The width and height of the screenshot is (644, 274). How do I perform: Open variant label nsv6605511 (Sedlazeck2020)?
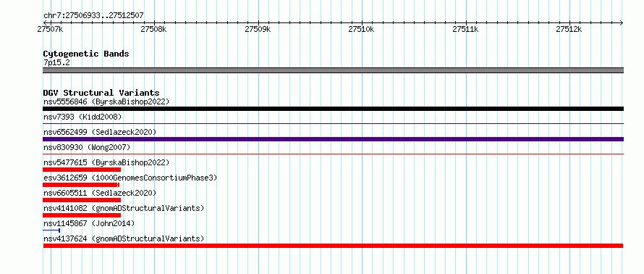100,193
